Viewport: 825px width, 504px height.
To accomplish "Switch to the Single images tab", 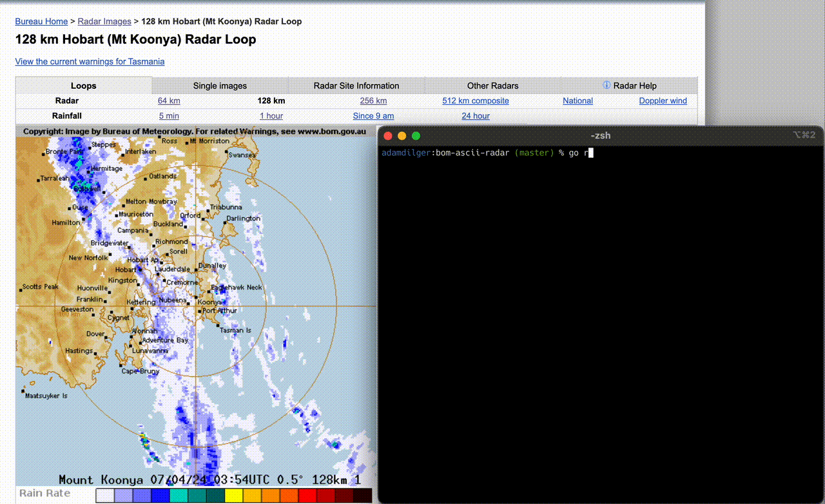I will 219,85.
